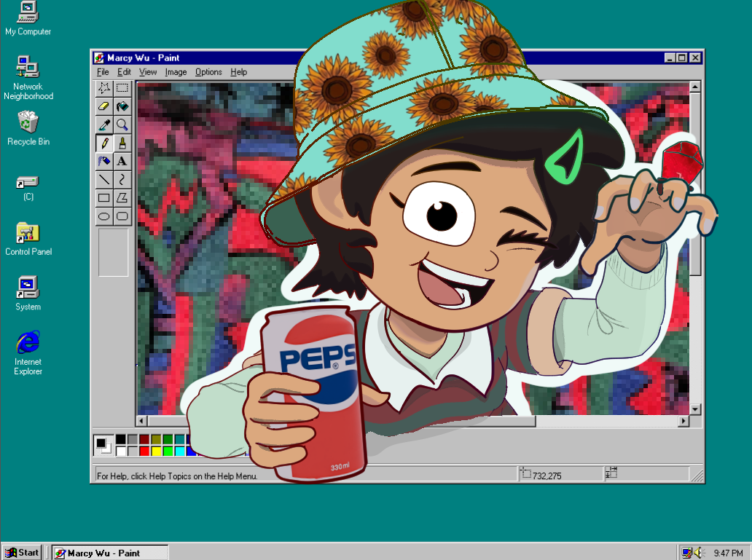Click the Start button
Image resolution: width=752 pixels, height=560 pixels.
click(22, 552)
